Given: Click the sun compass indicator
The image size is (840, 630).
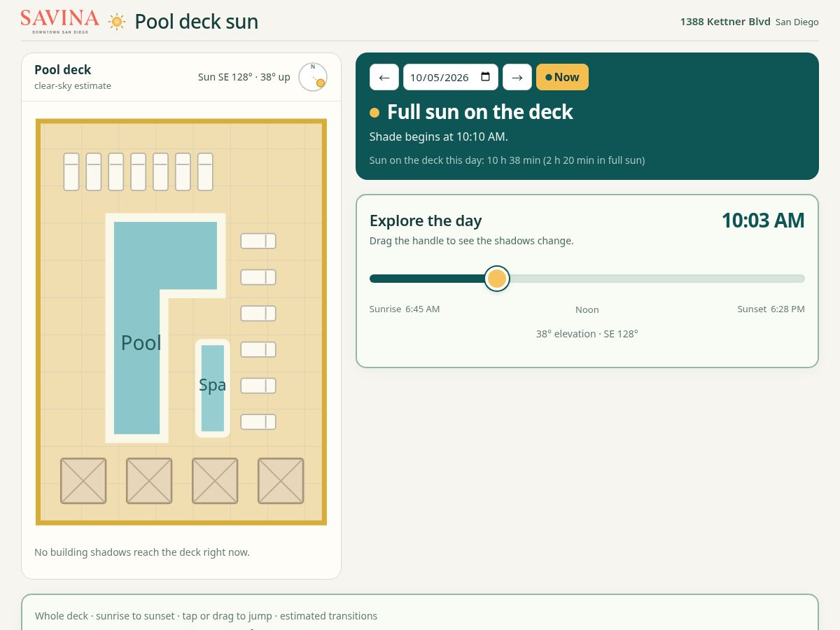Looking at the screenshot, I should (x=313, y=77).
